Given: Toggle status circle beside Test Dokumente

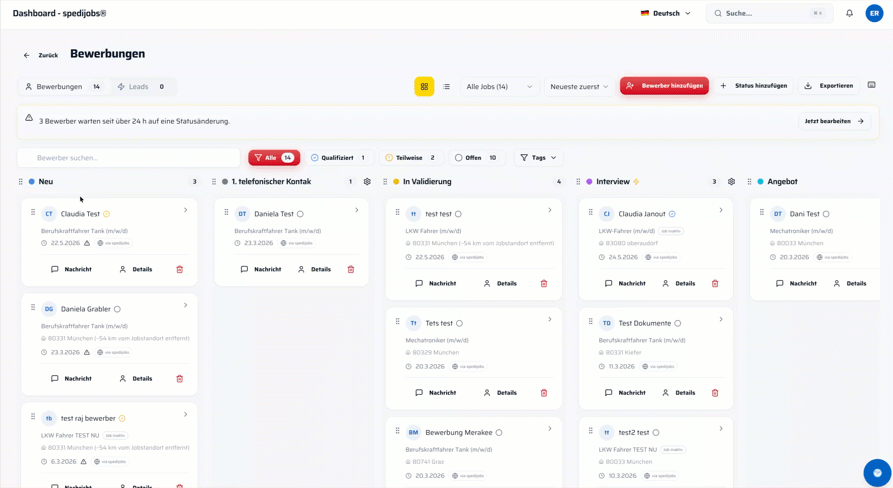Looking at the screenshot, I should tap(678, 323).
